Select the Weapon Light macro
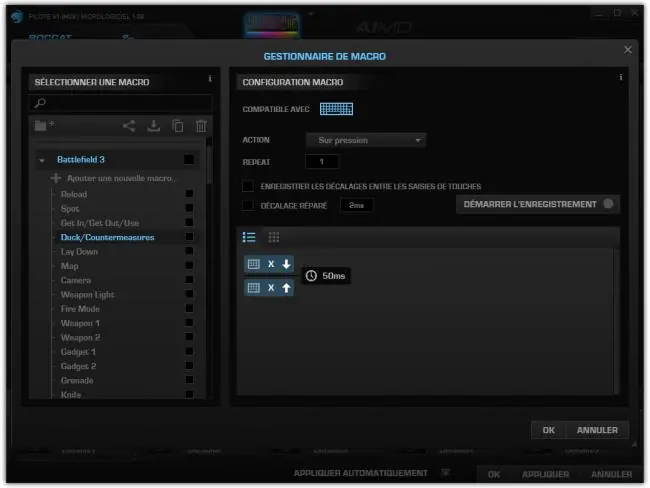This screenshot has height=488, width=650. pyautogui.click(x=87, y=295)
